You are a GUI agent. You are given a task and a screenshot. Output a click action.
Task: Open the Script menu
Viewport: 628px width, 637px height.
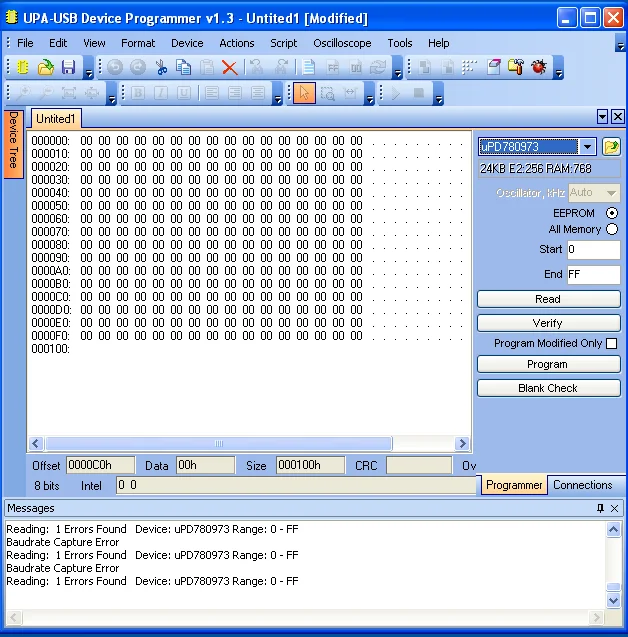point(284,43)
